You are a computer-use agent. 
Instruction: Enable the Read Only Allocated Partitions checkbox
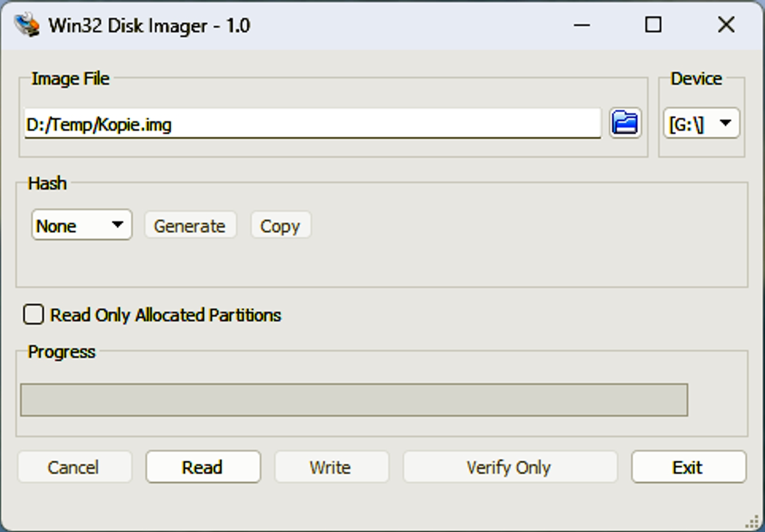point(34,315)
